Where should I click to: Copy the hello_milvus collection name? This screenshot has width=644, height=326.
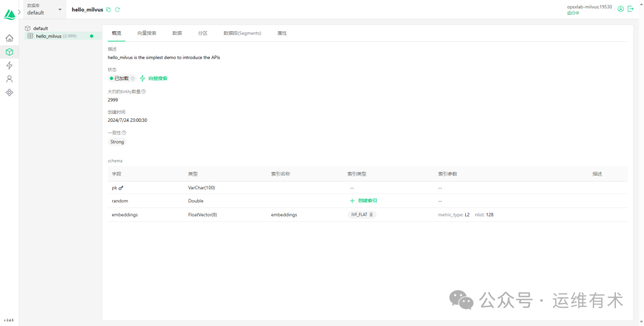(x=109, y=10)
